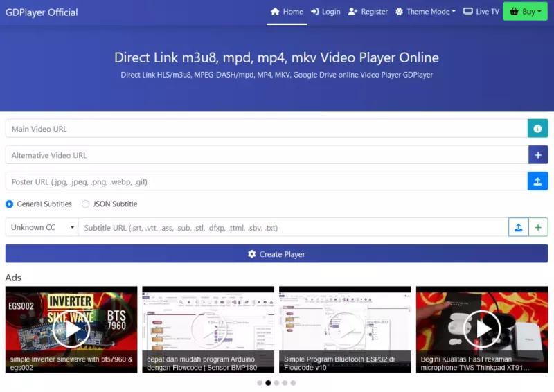Play the Bluetooth ESP32 Flowcode video
The height and width of the screenshot is (392, 554).
point(345,330)
